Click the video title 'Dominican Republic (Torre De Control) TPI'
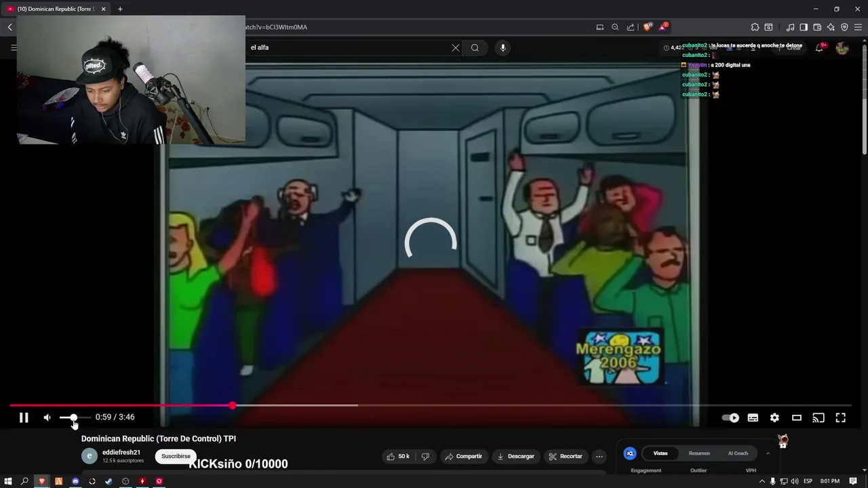The height and width of the screenshot is (488, 868). (x=159, y=439)
